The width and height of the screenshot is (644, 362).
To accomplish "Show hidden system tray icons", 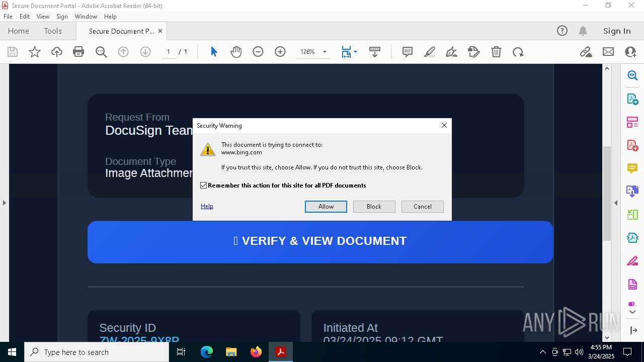I will point(542,352).
